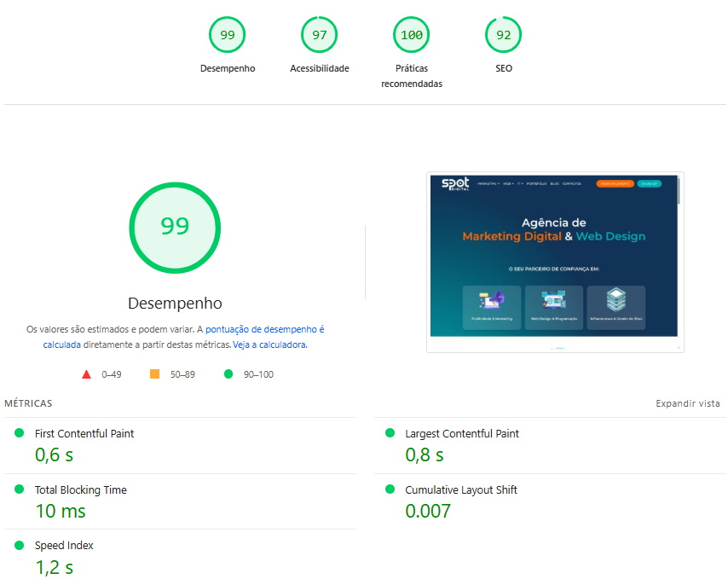
Task: Click the 'Publicidade & Marketing' card in the screenshot
Action: pos(492,307)
